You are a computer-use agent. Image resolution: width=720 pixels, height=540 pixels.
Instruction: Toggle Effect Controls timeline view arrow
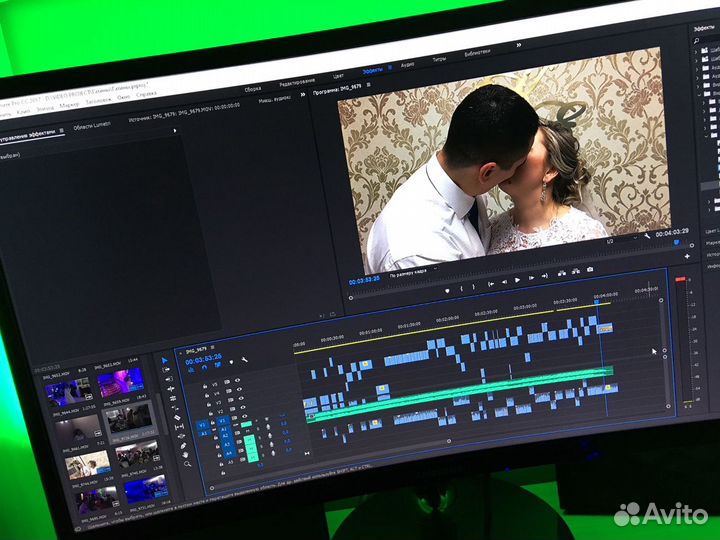point(174,131)
